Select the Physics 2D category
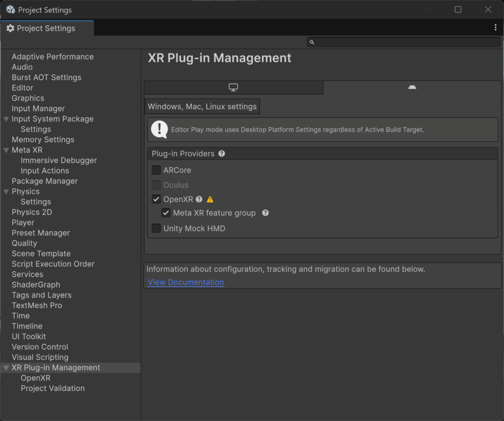The height and width of the screenshot is (421, 504). tap(32, 212)
